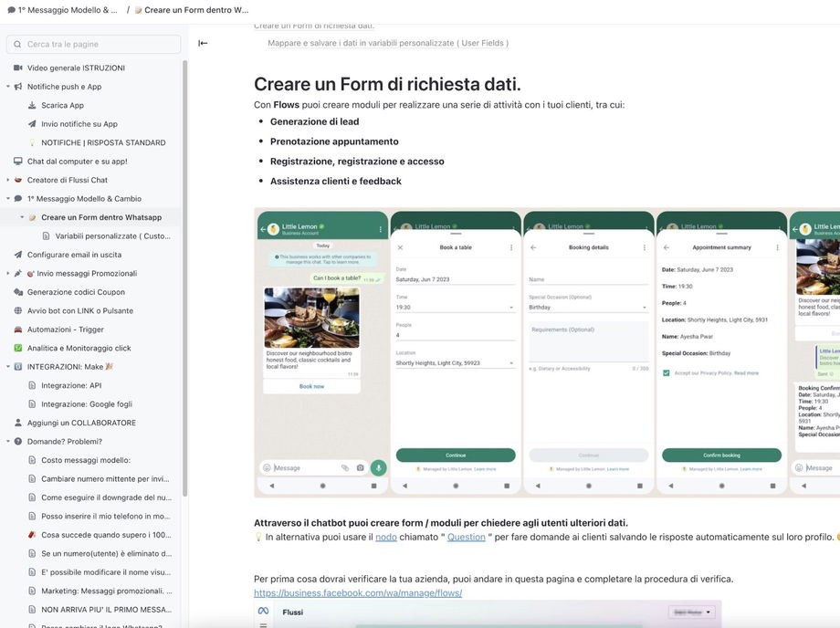Click breadcrumb Creare un Form dentro W...

pyautogui.click(x=192, y=10)
